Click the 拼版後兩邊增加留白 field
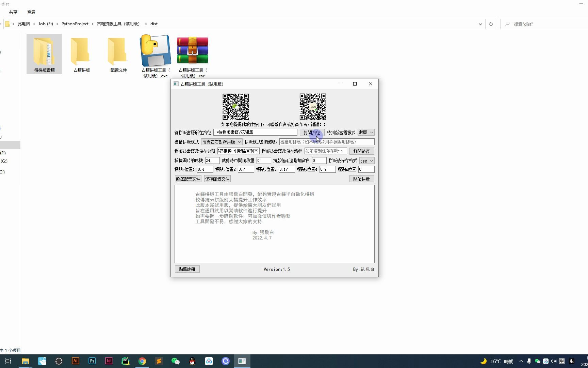The width and height of the screenshot is (588, 368). click(319, 160)
